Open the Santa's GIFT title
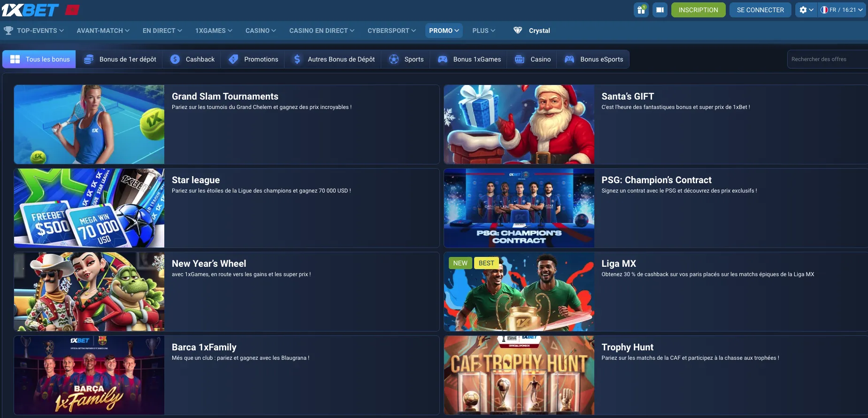868x418 pixels. (x=628, y=96)
